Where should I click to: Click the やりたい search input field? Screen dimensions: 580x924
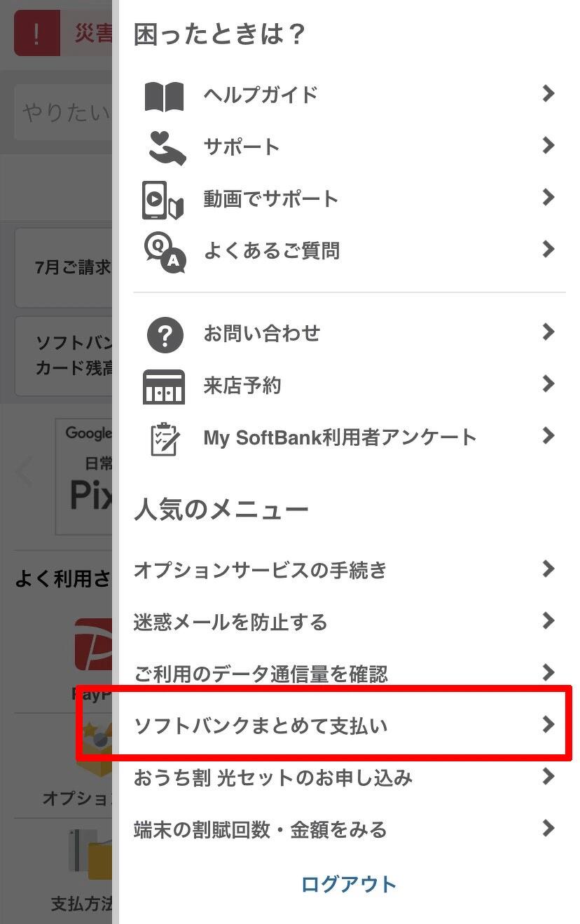pyautogui.click(x=63, y=112)
